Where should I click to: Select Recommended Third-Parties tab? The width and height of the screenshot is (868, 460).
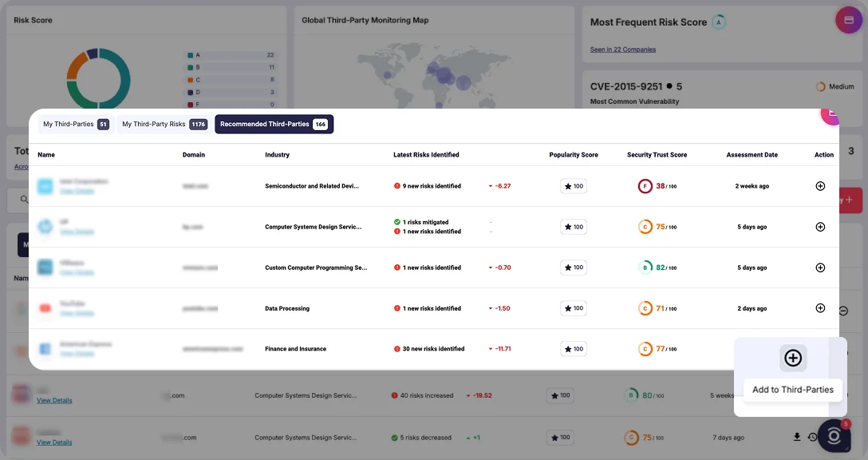(x=274, y=124)
